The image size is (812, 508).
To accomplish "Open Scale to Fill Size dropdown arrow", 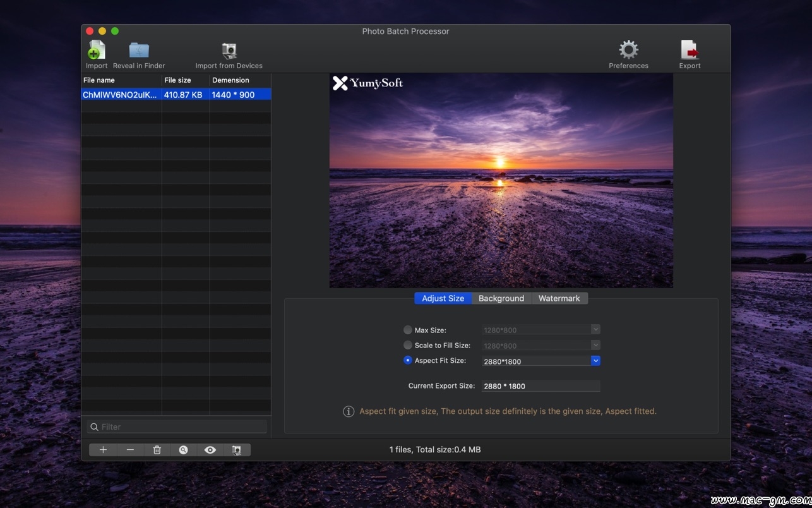I will click(595, 345).
